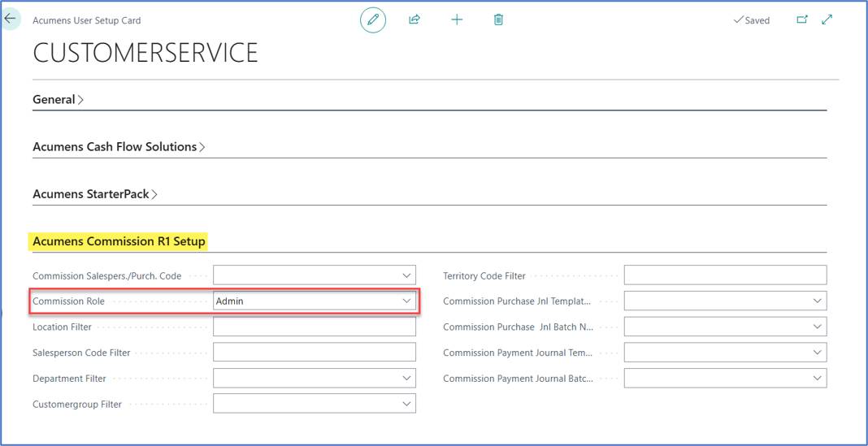Click the Location Filter label
This screenshot has width=868, height=446.
pos(62,327)
